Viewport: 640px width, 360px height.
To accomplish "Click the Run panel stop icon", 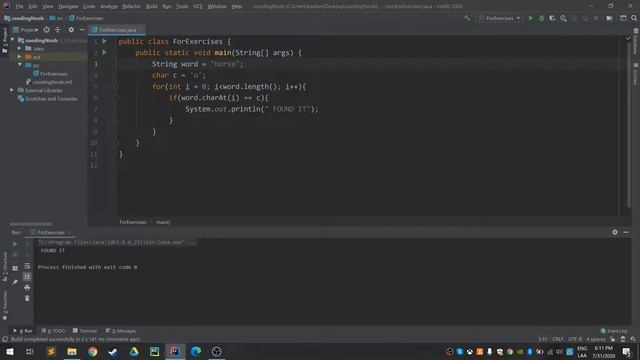I will (x=15, y=255).
